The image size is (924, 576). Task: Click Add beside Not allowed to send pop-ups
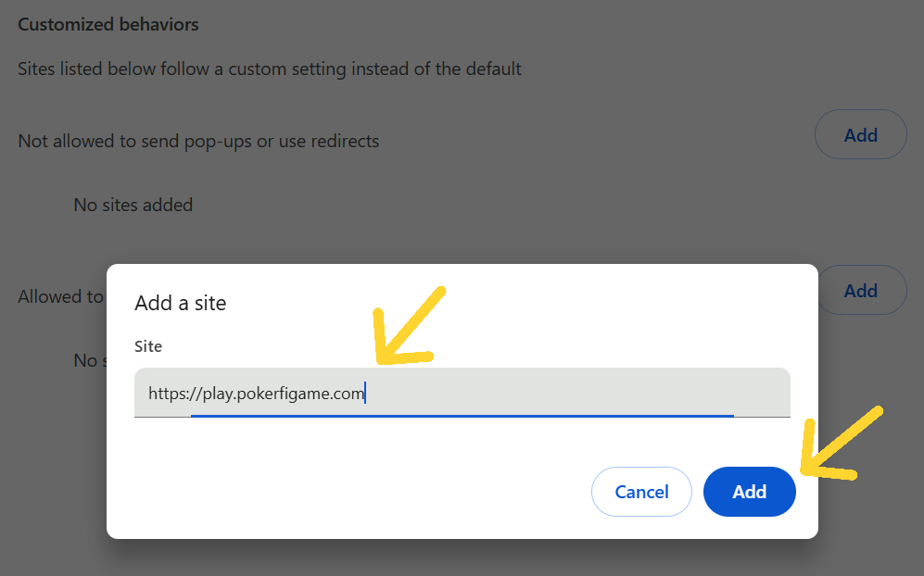(x=860, y=135)
